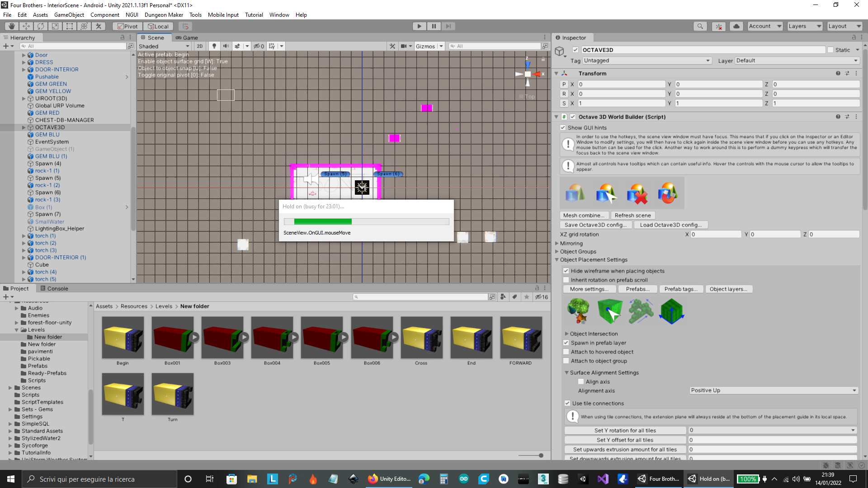Select the Move tool in toolbar
Screen dimensions: 868x488
coord(26,26)
